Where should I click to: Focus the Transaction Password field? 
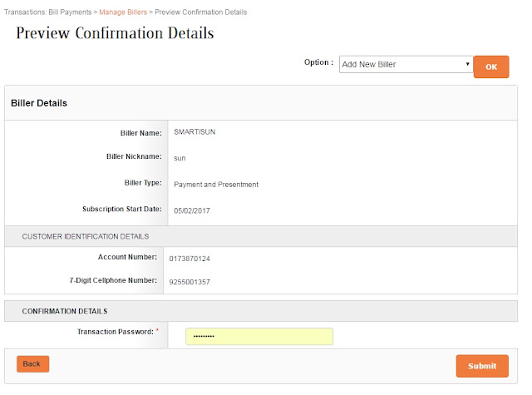(x=259, y=336)
